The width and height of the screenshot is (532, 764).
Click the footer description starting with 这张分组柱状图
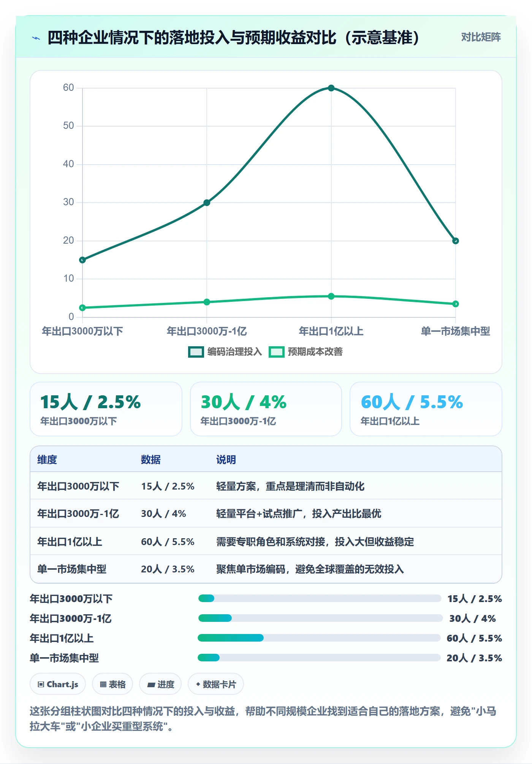[x=263, y=718]
